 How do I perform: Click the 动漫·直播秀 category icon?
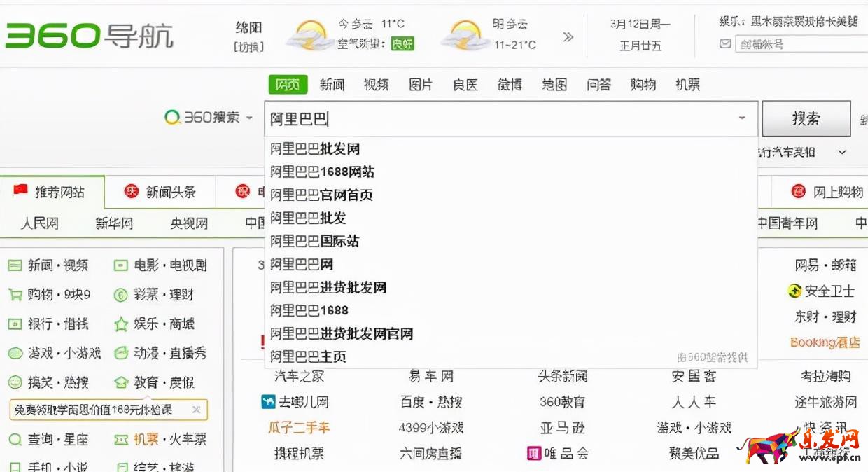point(121,353)
